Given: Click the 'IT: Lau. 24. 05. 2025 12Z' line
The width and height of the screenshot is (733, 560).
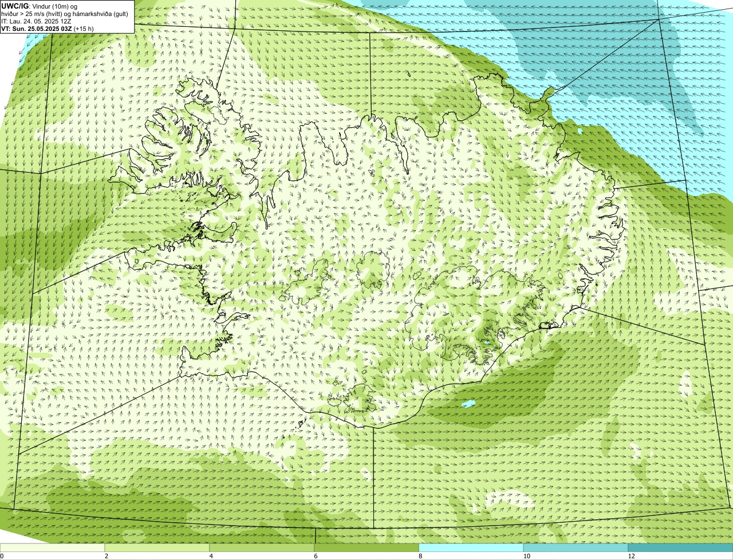Looking at the screenshot, I should click(36, 21).
